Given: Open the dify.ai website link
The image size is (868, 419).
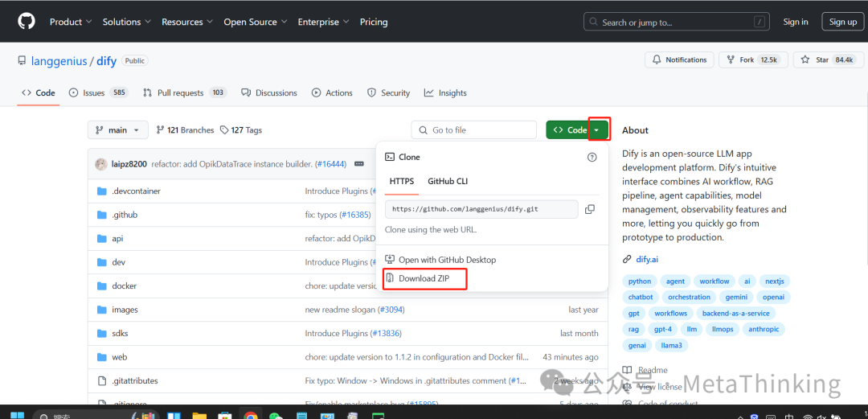Looking at the screenshot, I should [647, 259].
